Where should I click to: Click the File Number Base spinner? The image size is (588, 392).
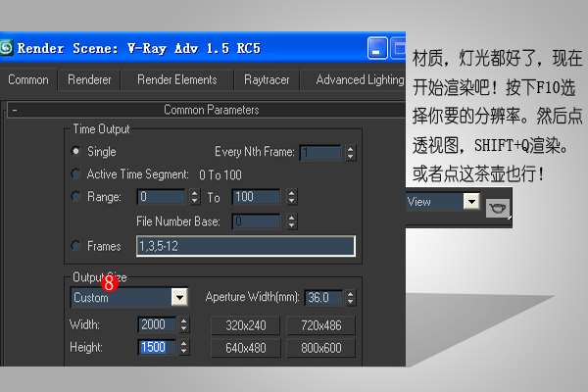[x=292, y=221]
